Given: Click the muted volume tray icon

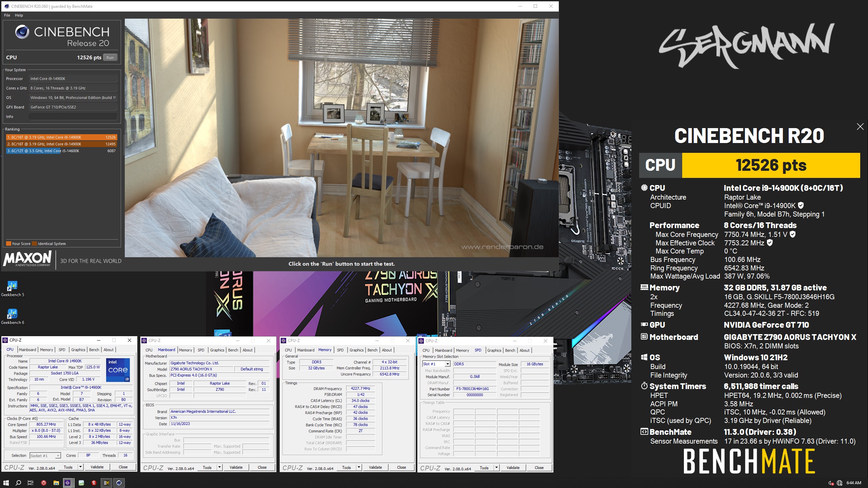Looking at the screenshot, I should pyautogui.click(x=831, y=483).
